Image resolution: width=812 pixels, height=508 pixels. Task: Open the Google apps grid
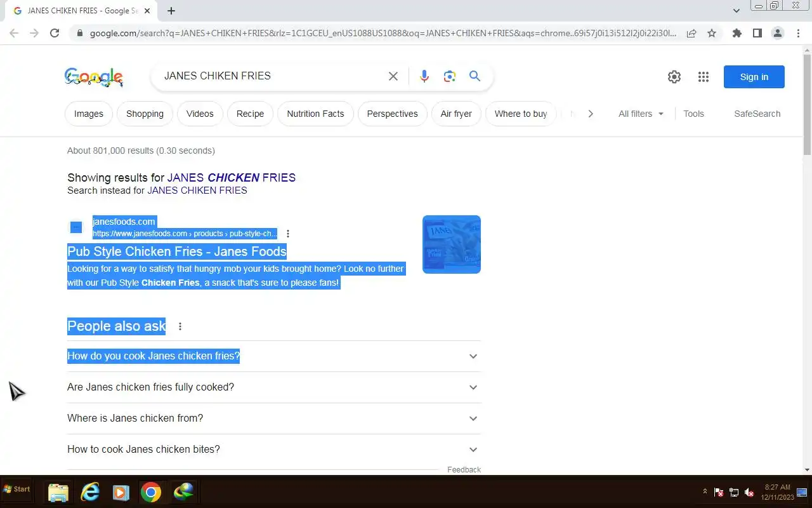click(703, 77)
